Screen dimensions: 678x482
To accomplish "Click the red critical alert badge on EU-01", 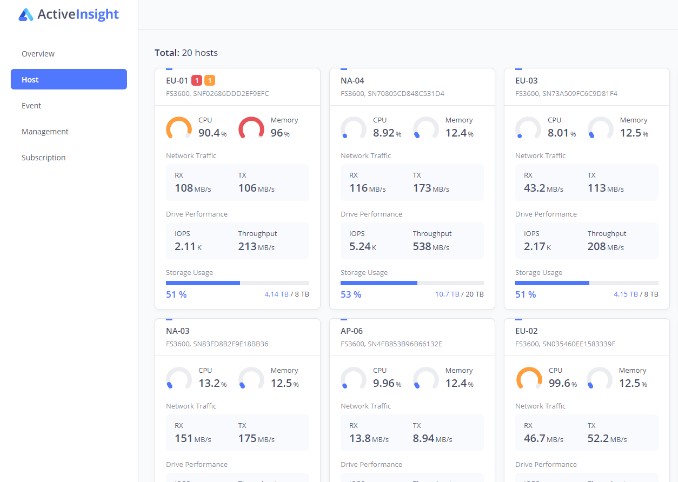I will click(x=197, y=80).
